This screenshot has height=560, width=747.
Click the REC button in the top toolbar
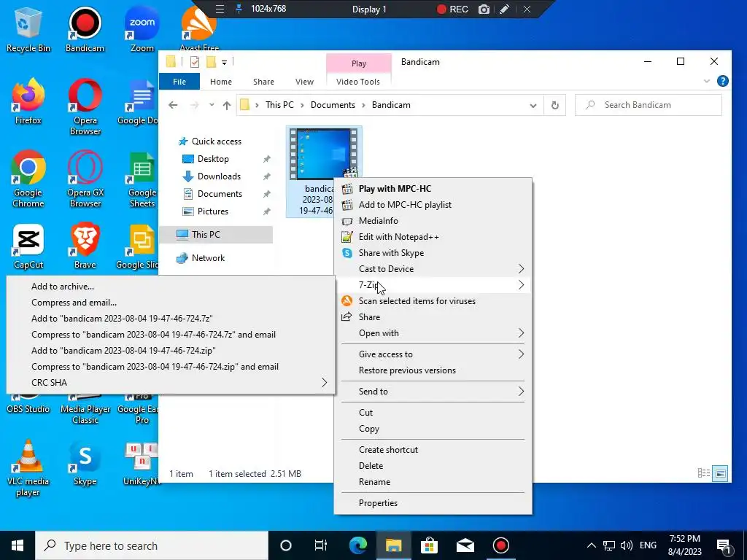point(452,9)
